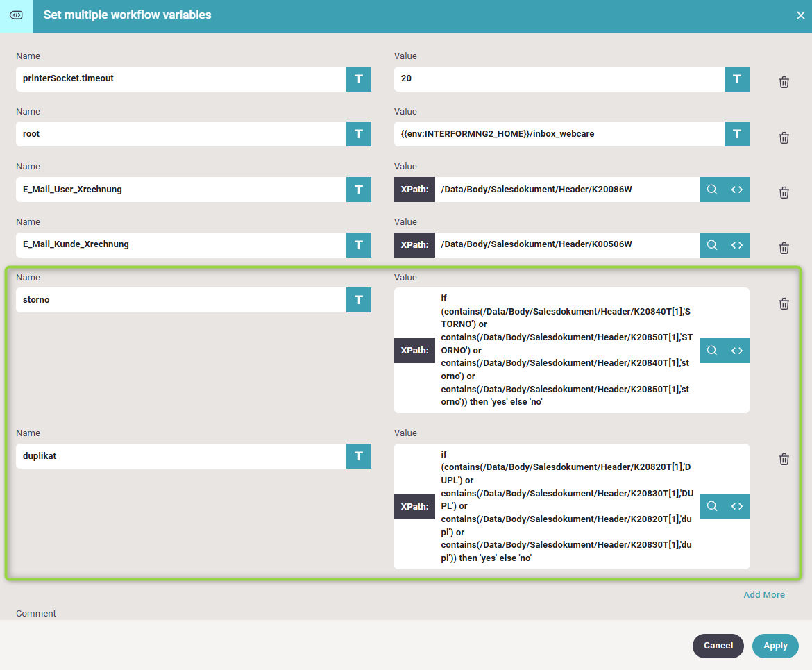This screenshot has height=670, width=812.
Task: Toggle text type on storno name field
Action: [358, 300]
